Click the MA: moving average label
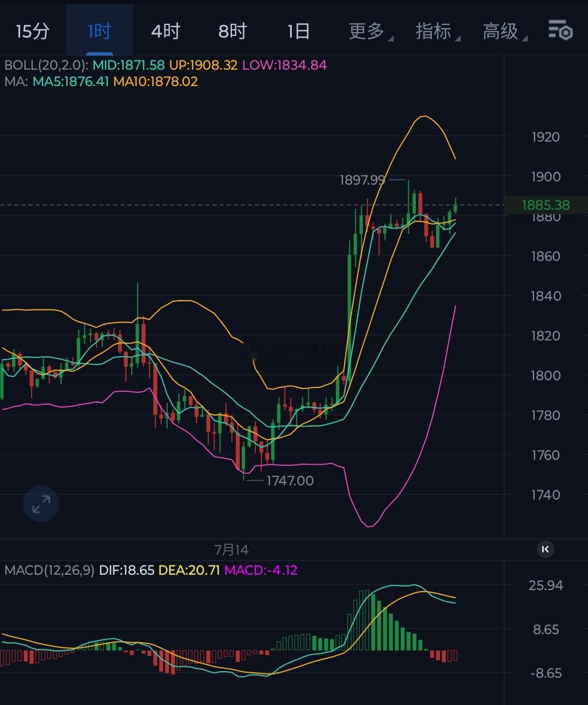Screen dimensions: 588x705 (16, 82)
